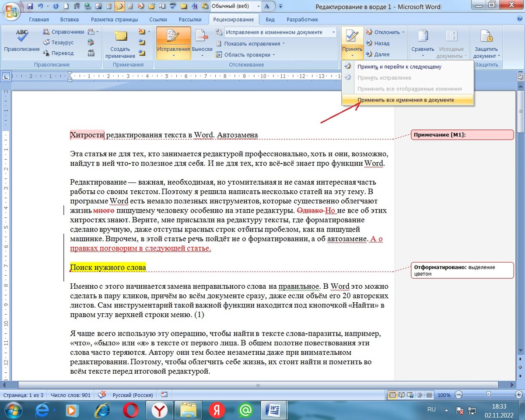The width and height of the screenshot is (525, 420).
Task: Click the Защитить документ icon
Action: click(486, 44)
